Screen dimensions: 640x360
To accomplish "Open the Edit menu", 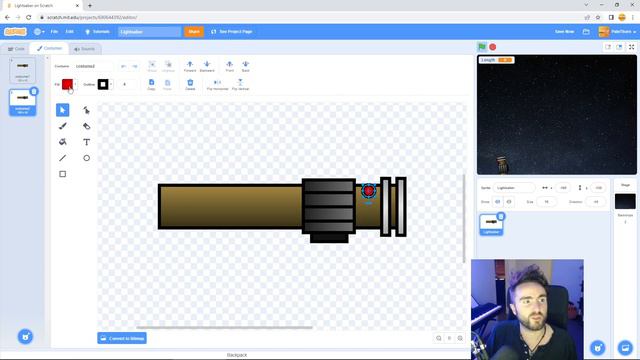I will 70,31.
